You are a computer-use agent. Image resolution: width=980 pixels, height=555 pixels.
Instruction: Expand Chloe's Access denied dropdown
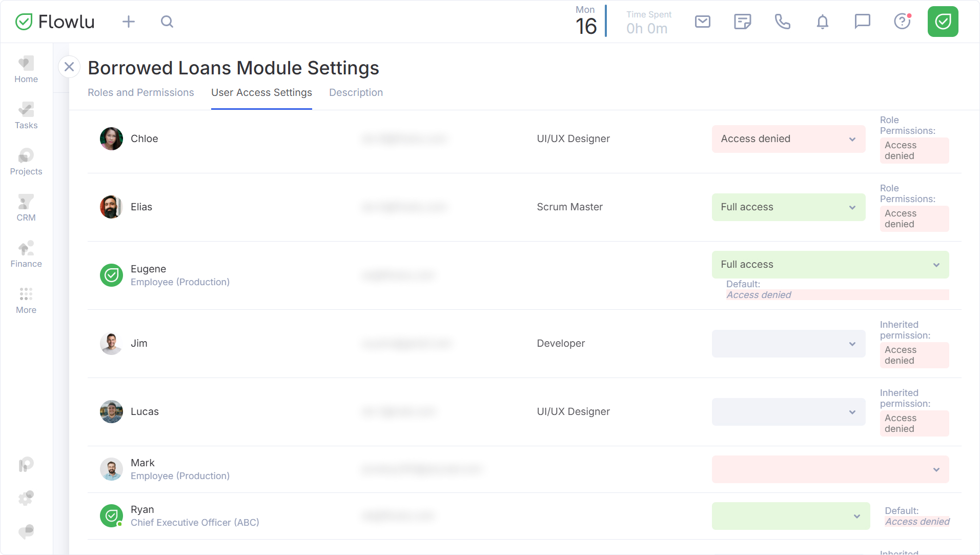[x=788, y=139]
